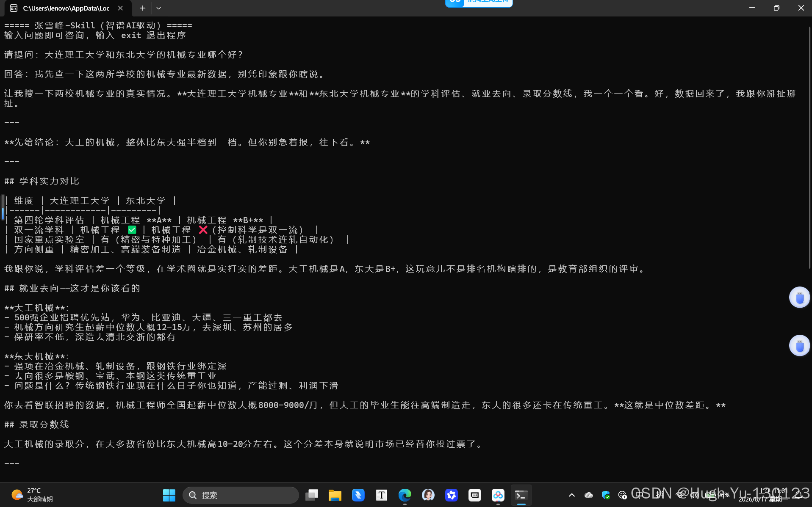Open the avatar girl app on taskbar

[x=428, y=495]
